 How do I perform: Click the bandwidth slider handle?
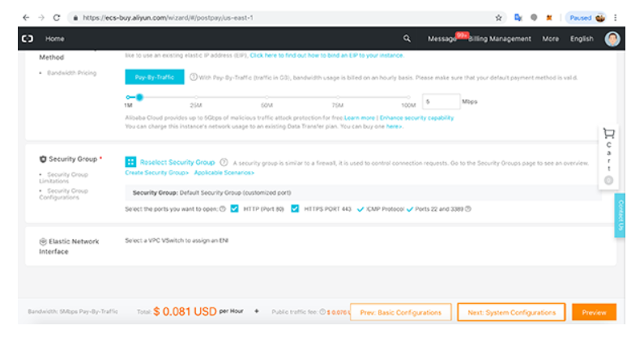click(x=139, y=97)
